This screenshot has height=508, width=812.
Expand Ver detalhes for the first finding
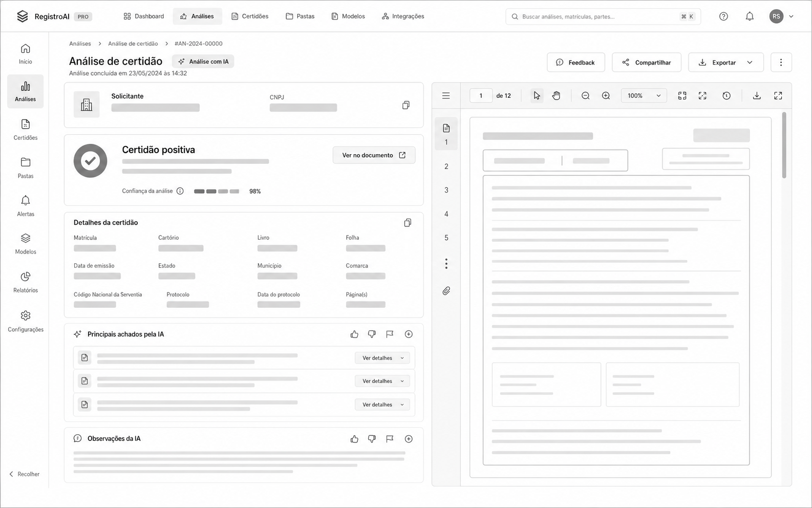(382, 358)
